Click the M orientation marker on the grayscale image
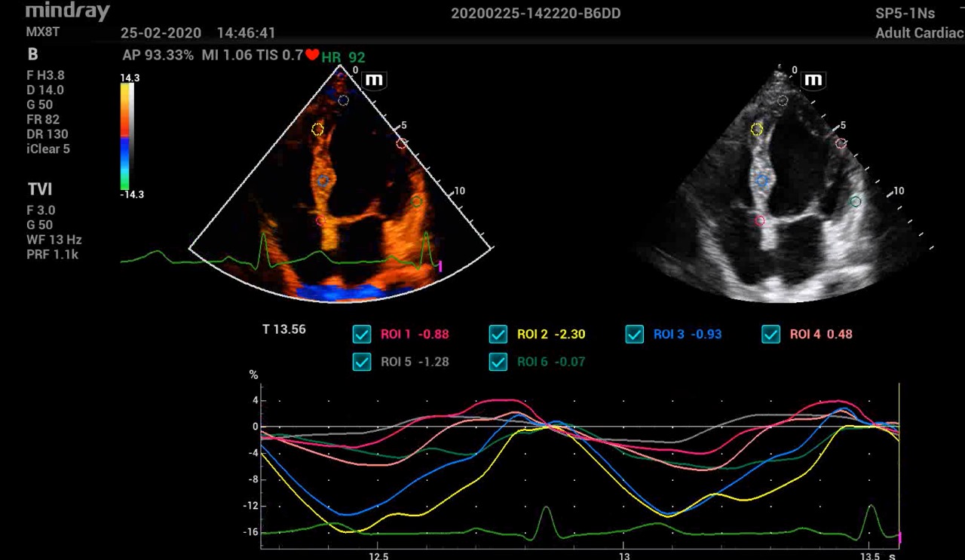Viewport: 965px width, 560px height. pyautogui.click(x=813, y=80)
